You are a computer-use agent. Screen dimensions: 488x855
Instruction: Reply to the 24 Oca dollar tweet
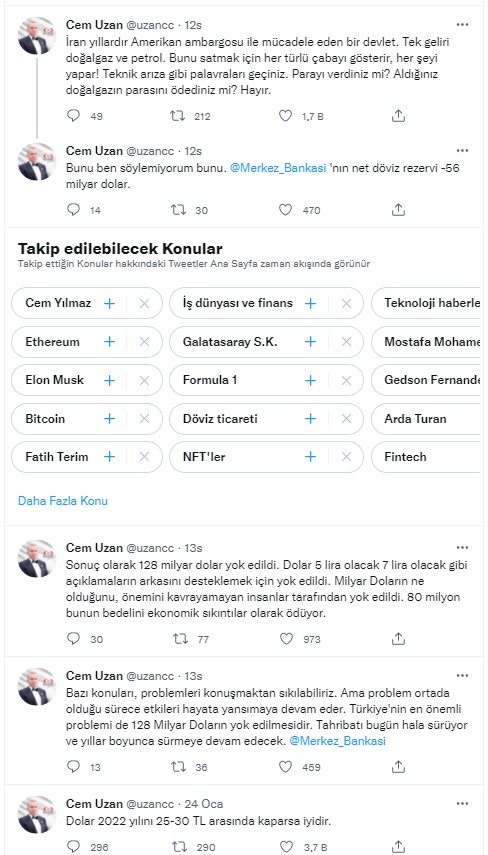coord(73,846)
